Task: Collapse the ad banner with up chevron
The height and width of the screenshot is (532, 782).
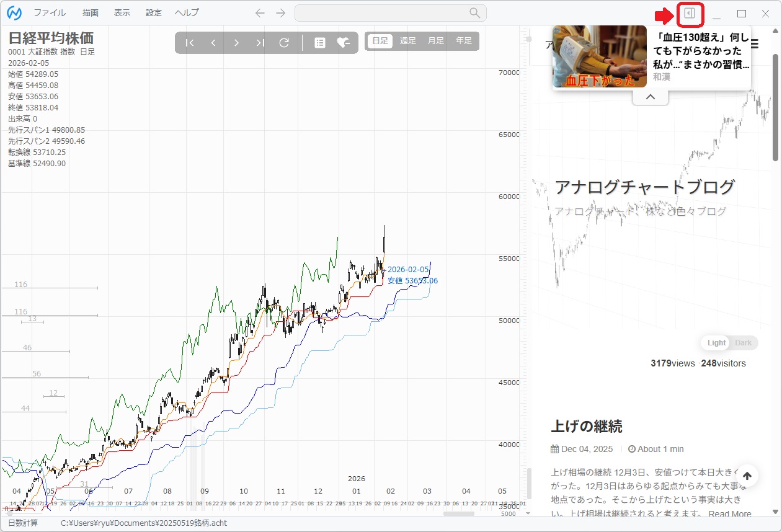Action: pos(650,97)
